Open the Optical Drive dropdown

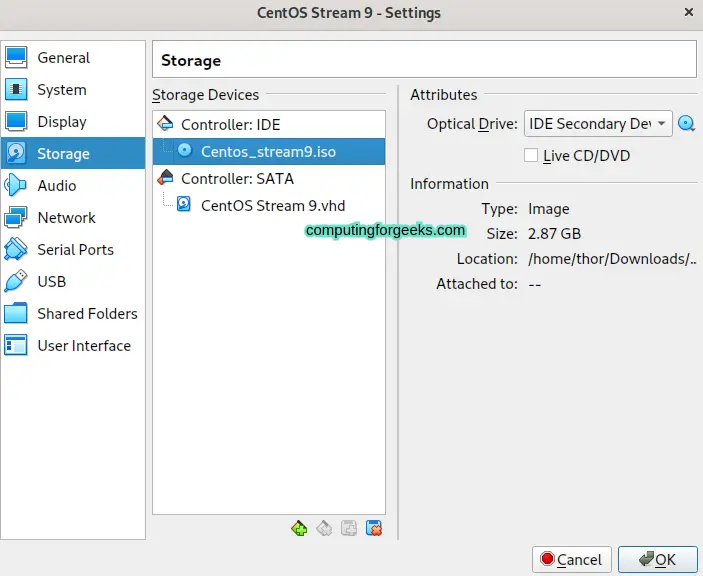(598, 123)
